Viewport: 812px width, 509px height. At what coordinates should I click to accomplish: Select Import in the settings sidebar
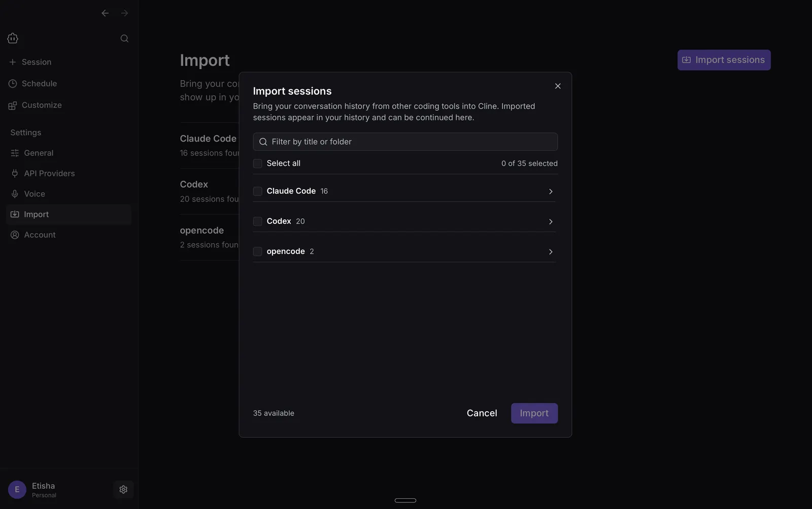tap(69, 214)
